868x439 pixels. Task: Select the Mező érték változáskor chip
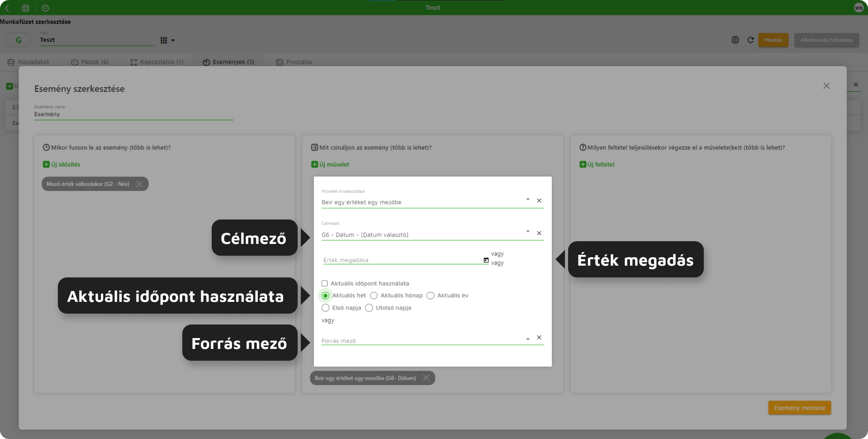(x=88, y=184)
